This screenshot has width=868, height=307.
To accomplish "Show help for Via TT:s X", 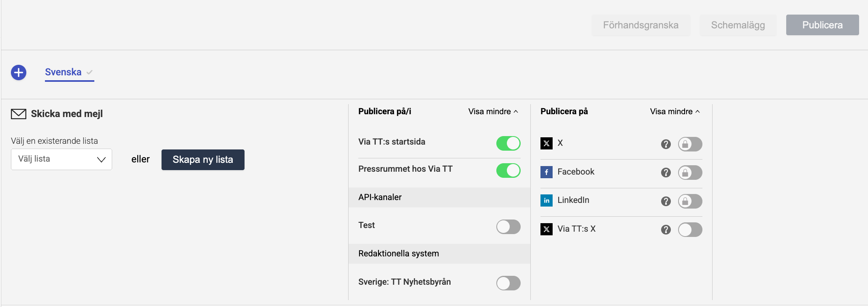I will pos(666,230).
